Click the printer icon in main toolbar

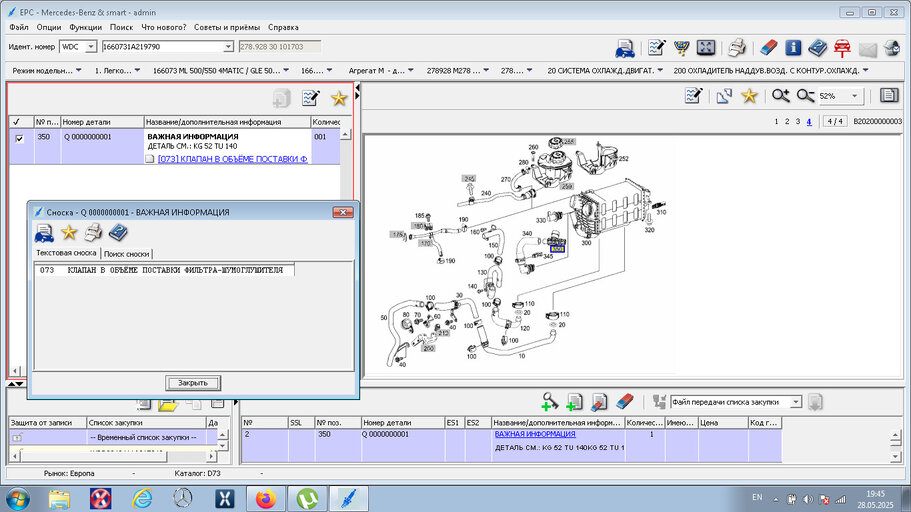pos(737,48)
